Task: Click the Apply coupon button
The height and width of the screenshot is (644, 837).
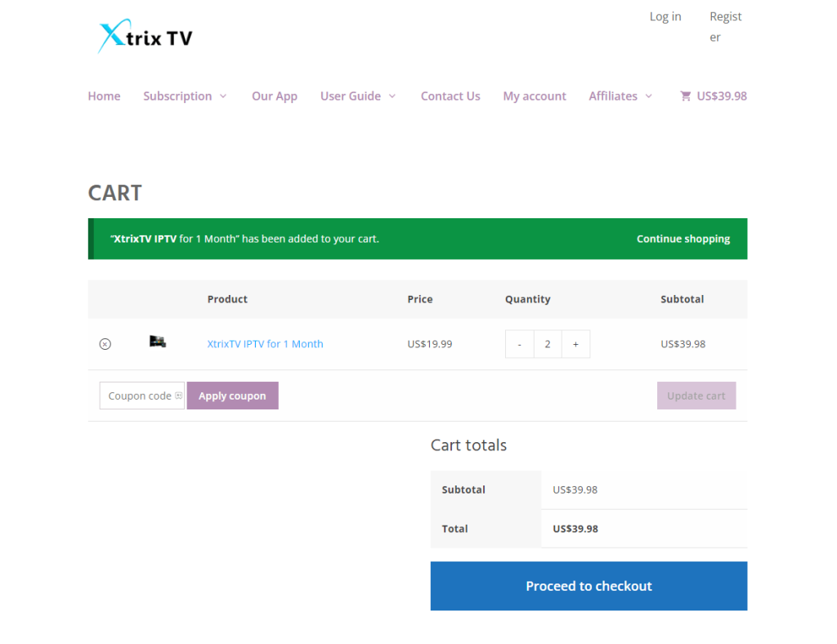Action: 233,396
